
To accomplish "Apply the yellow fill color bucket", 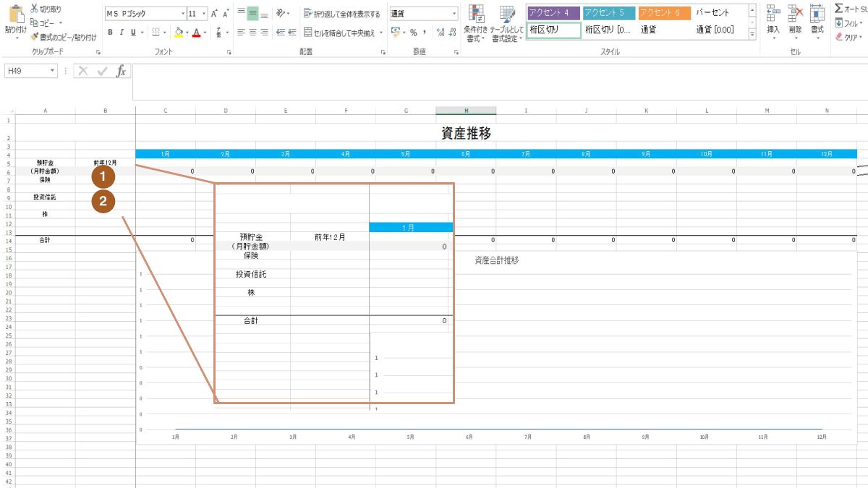I will click(179, 33).
